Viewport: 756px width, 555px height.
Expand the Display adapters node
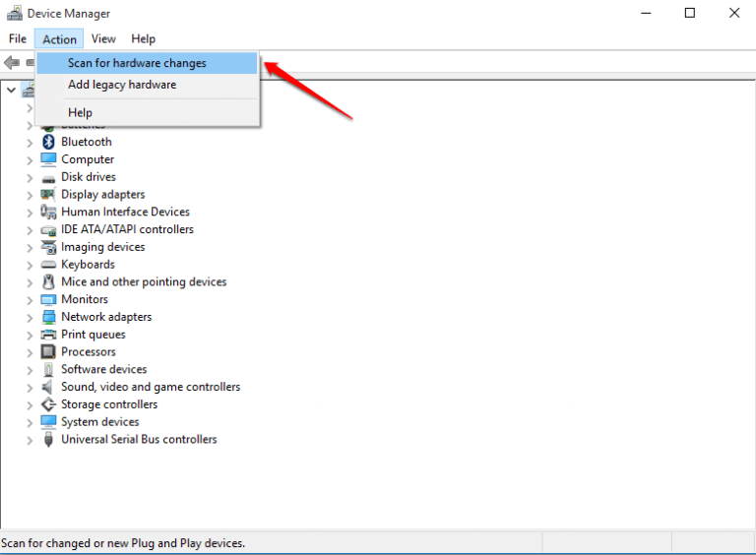coord(30,195)
